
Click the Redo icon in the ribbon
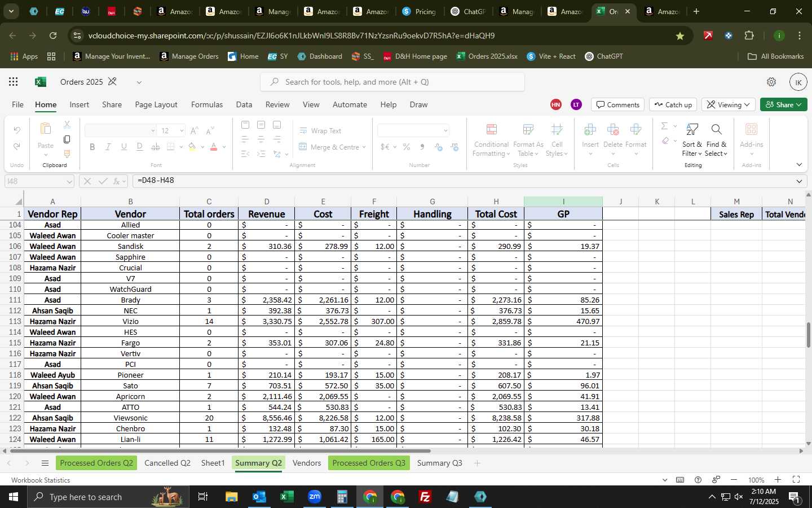[17, 147]
